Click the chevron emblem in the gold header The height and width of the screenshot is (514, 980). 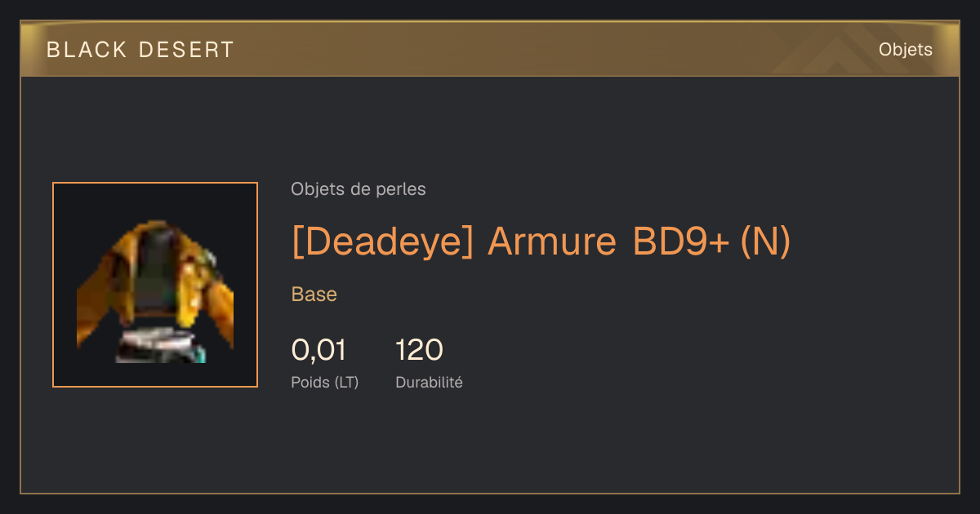coord(835,51)
